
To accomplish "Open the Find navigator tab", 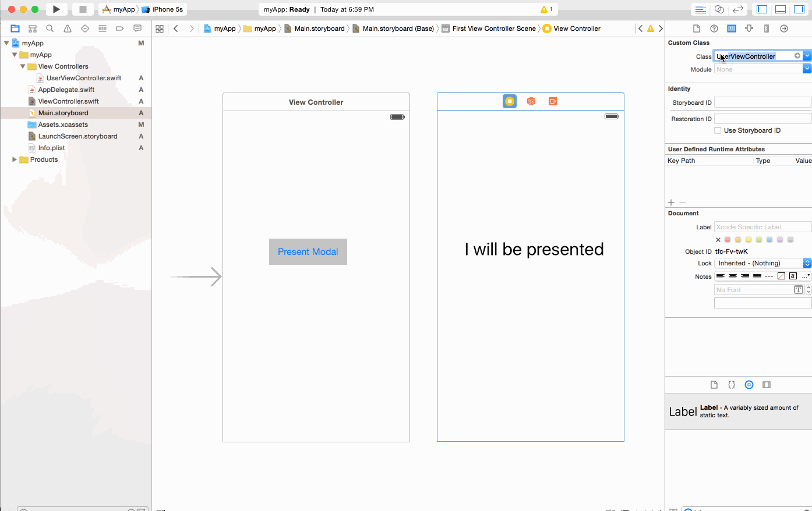I will pos(50,29).
